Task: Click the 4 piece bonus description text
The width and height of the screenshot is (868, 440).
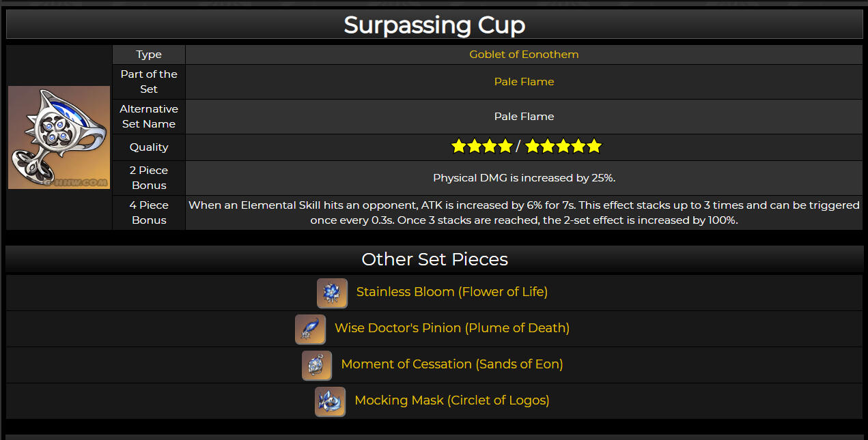Action: 524,213
